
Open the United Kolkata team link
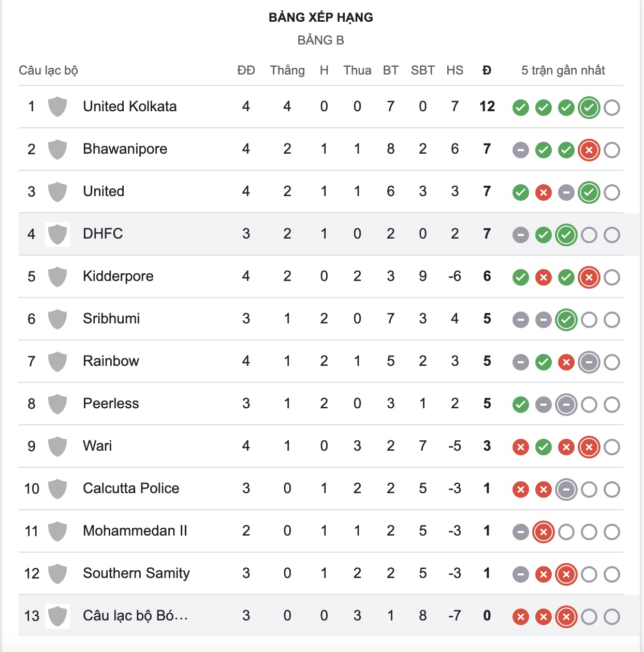(129, 107)
